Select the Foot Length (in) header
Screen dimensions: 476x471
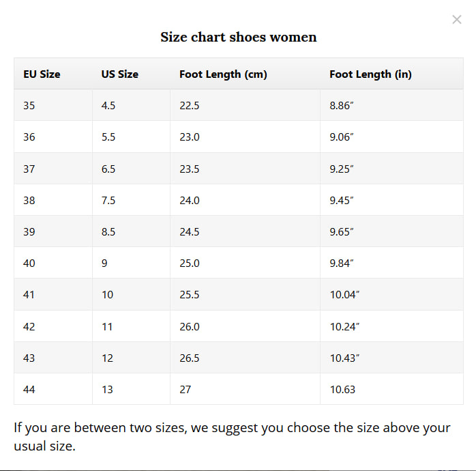tap(370, 74)
